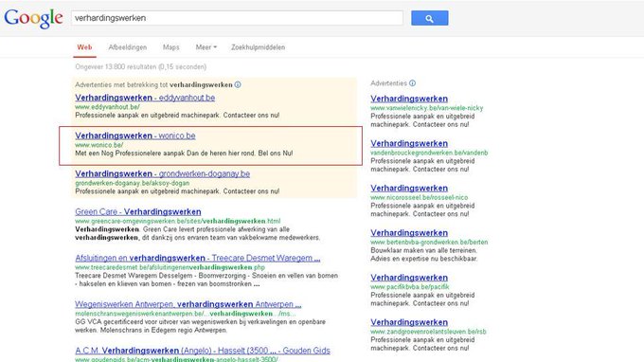Open 'A.C.M. Verhardingswerken (Angelo) - Hasselt' result
The width and height of the screenshot is (644, 362).
(x=203, y=351)
